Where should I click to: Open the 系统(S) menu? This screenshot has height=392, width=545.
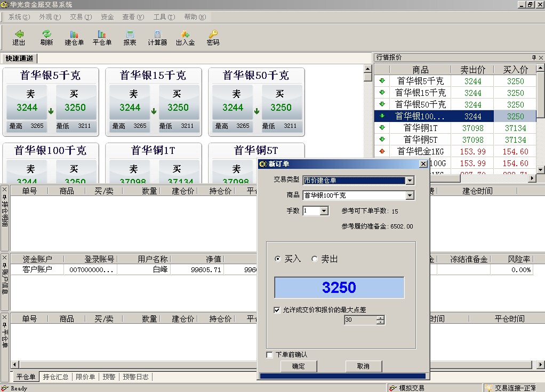click(19, 17)
